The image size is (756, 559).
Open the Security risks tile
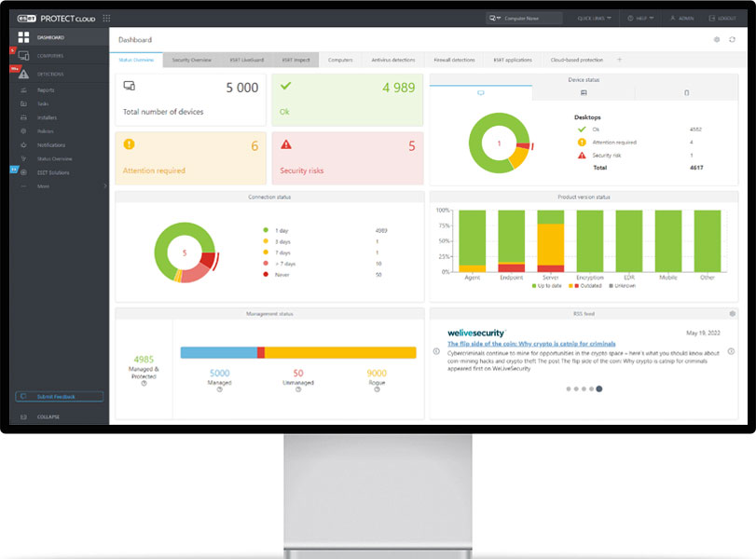coord(347,158)
